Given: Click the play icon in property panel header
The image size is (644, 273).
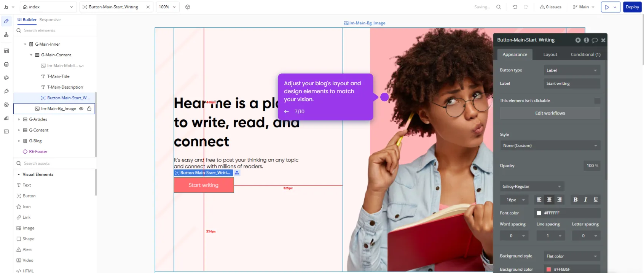Looking at the screenshot, I should pyautogui.click(x=578, y=40).
